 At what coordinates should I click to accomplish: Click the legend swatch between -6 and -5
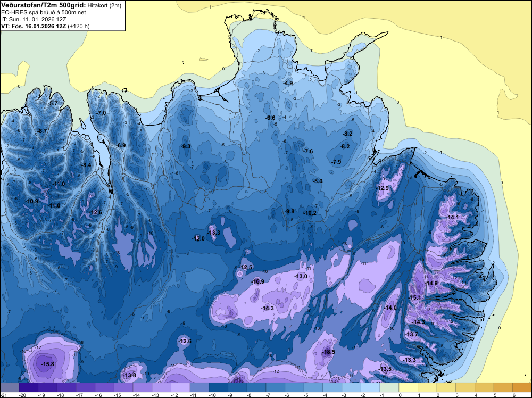pyautogui.click(x=295, y=387)
